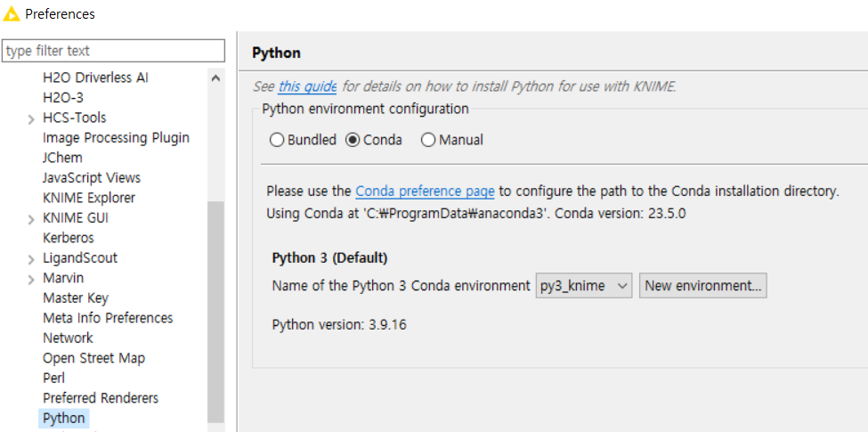Select the Conda radio button
Image resolution: width=868 pixels, height=432 pixels.
[353, 140]
